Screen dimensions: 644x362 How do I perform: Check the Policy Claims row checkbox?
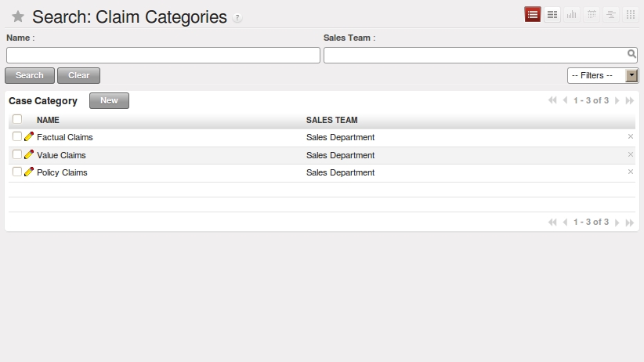(16, 172)
